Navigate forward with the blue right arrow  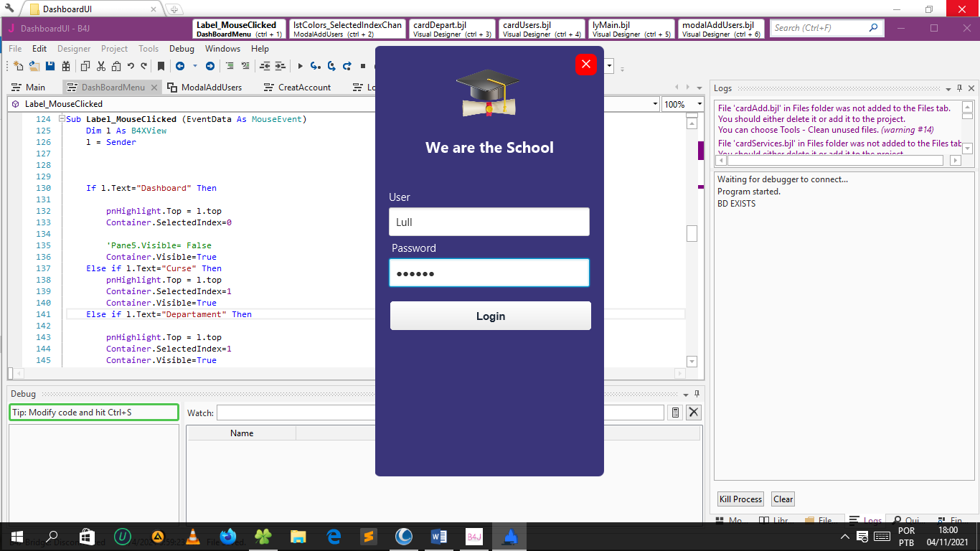210,66
